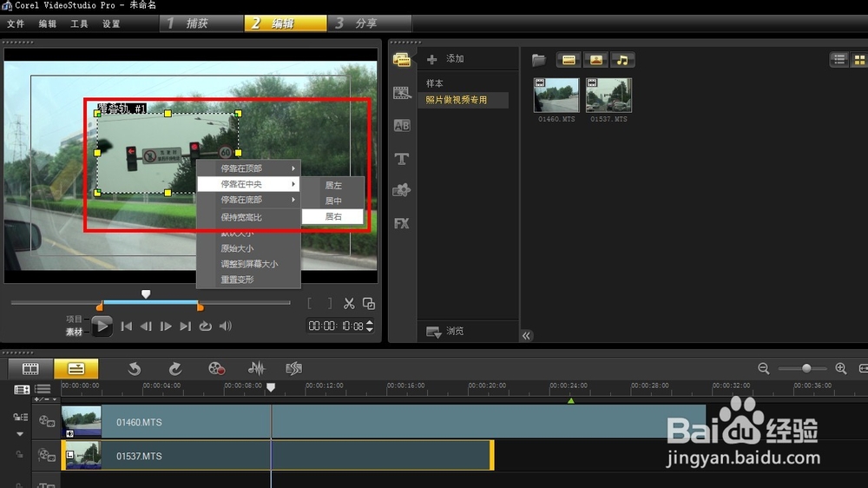The width and height of the screenshot is (868, 488).
Task: Open the FX filter library
Action: coord(401,223)
